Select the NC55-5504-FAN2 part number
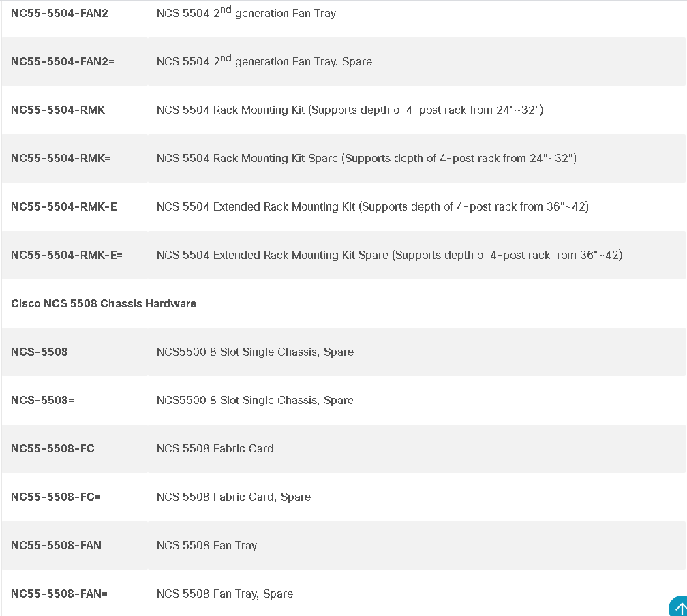The image size is (687, 616). [59, 13]
